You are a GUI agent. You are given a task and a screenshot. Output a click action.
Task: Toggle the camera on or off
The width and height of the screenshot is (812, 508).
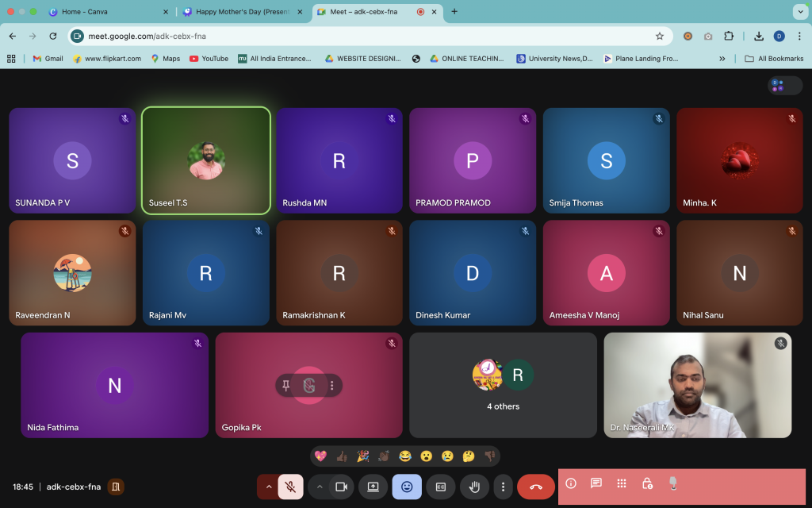[342, 487]
